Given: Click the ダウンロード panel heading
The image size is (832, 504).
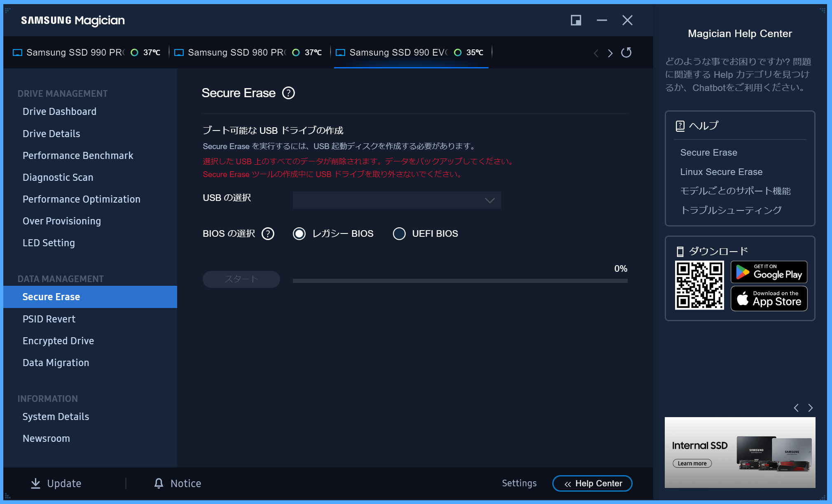Looking at the screenshot, I should 712,251.
